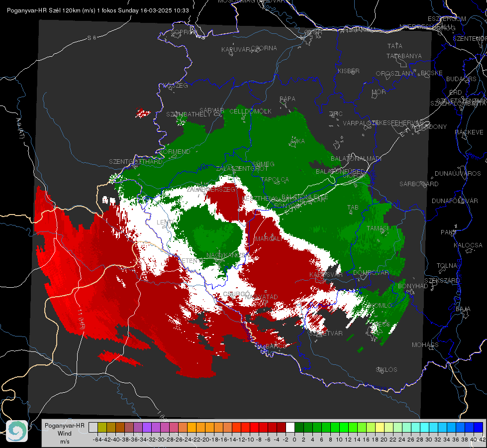
Task: Click the SARBOGARD city label
Action: click(x=419, y=184)
